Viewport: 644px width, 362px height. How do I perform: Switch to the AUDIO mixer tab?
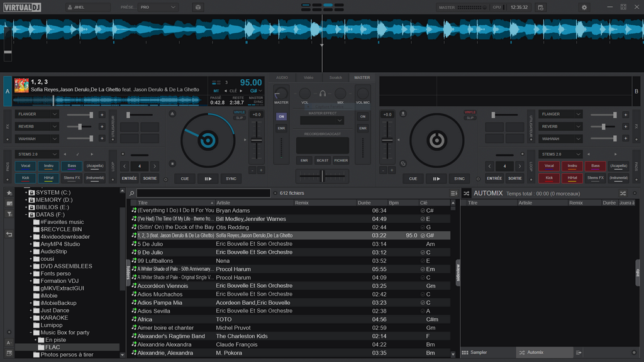click(282, 77)
